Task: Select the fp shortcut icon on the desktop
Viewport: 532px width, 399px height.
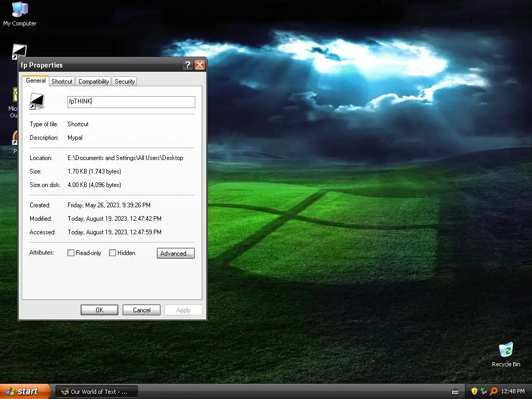Action: point(19,51)
